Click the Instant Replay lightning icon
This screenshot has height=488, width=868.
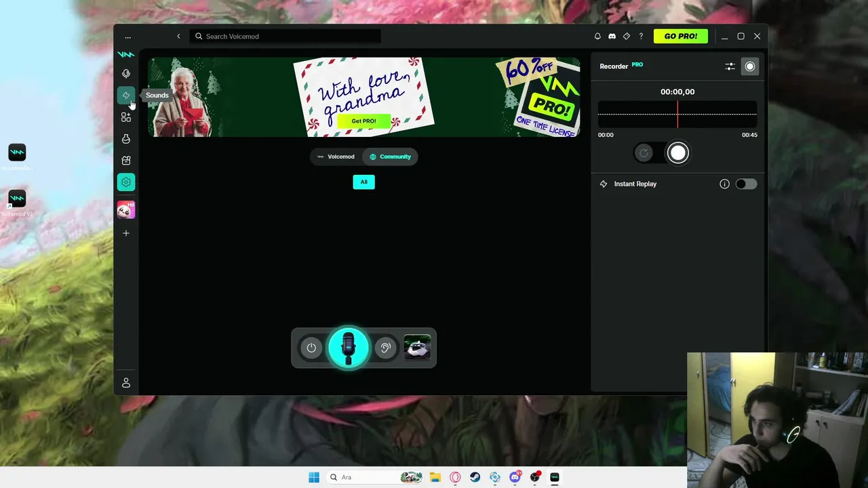tap(604, 184)
